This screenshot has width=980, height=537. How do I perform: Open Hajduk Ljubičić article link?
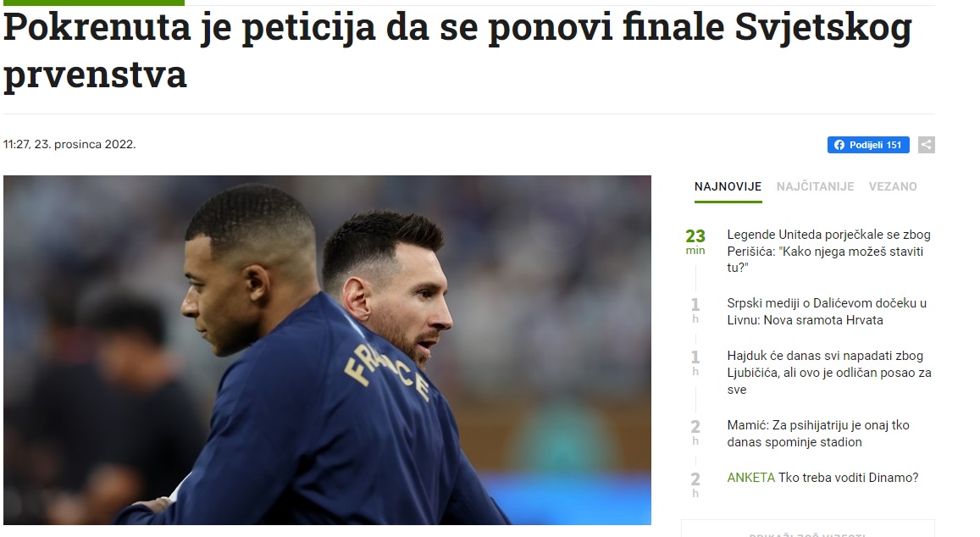click(828, 372)
